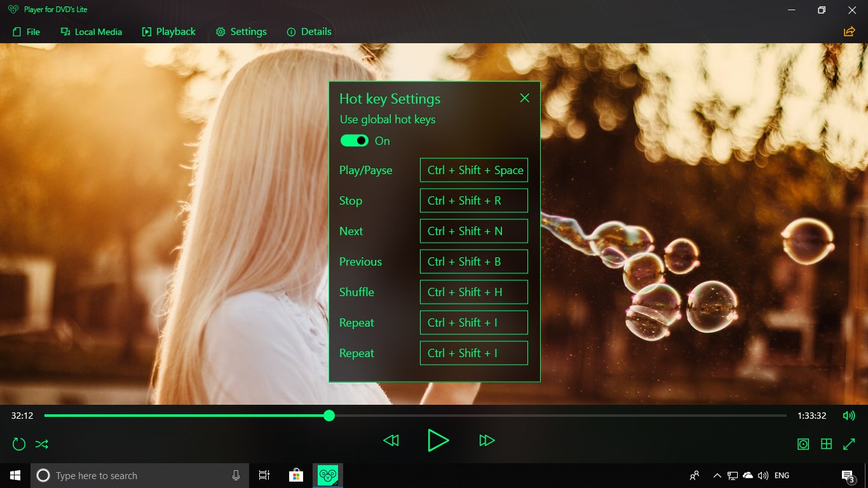Open the Playback menu
Screen dimensions: 868x488
(x=168, y=31)
